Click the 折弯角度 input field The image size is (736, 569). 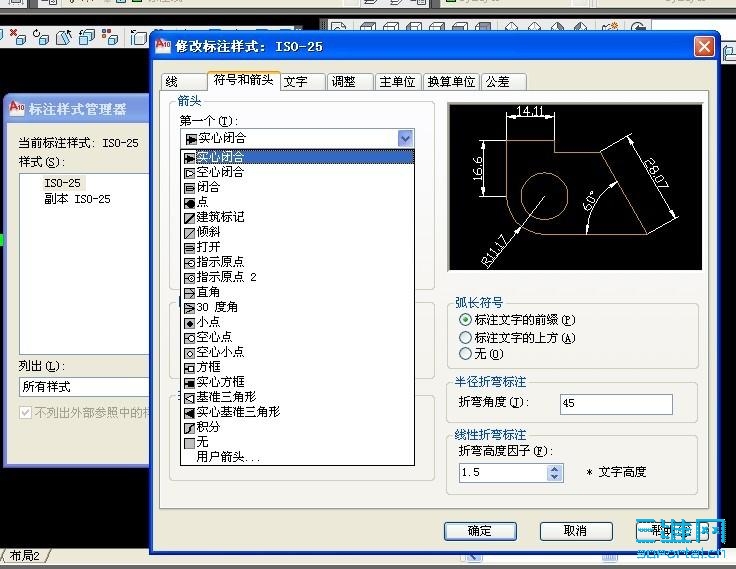point(616,404)
